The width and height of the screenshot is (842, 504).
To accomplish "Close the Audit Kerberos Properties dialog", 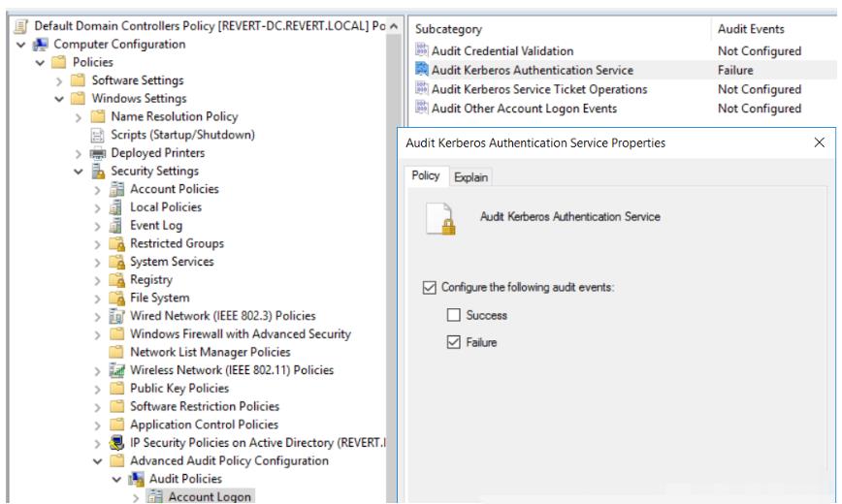I will pyautogui.click(x=820, y=142).
